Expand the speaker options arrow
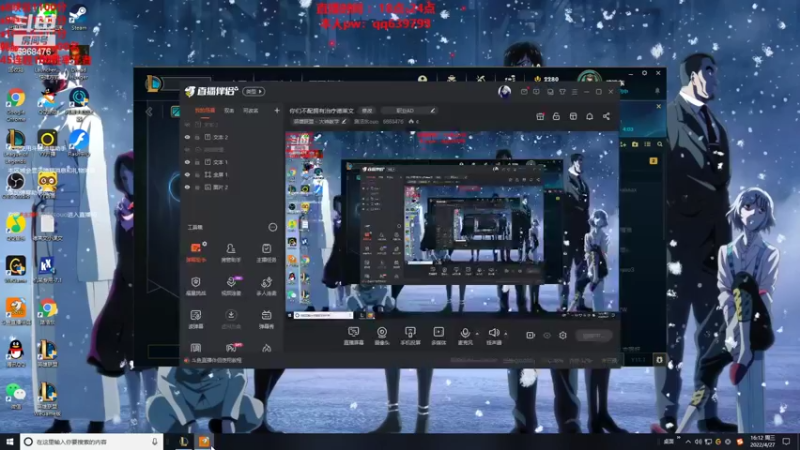 coord(506,334)
